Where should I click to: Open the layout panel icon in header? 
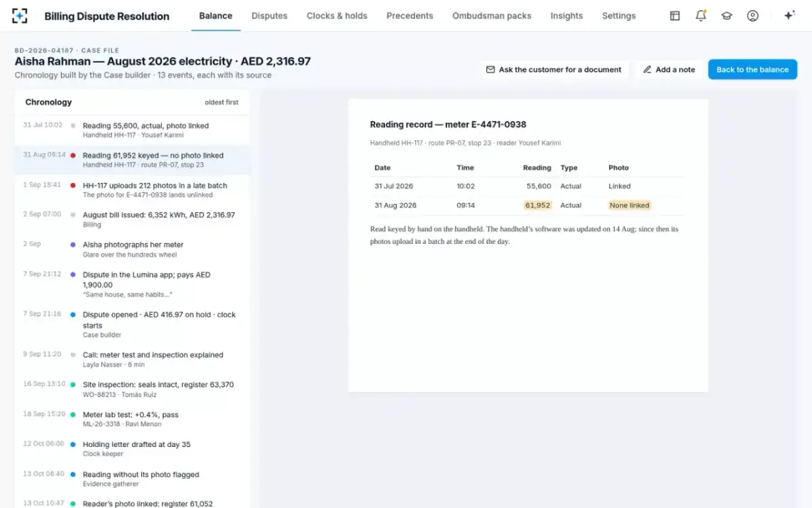pyautogui.click(x=675, y=16)
